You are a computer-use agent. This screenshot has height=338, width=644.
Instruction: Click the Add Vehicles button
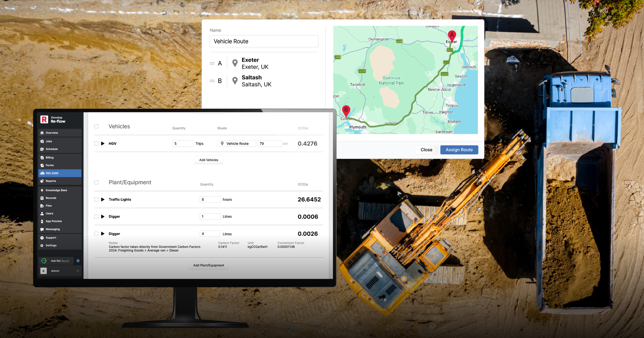(x=209, y=160)
